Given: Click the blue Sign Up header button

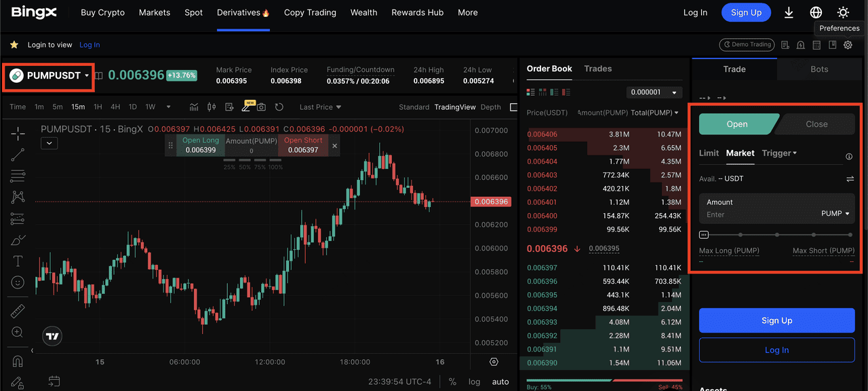Looking at the screenshot, I should click(x=746, y=12).
